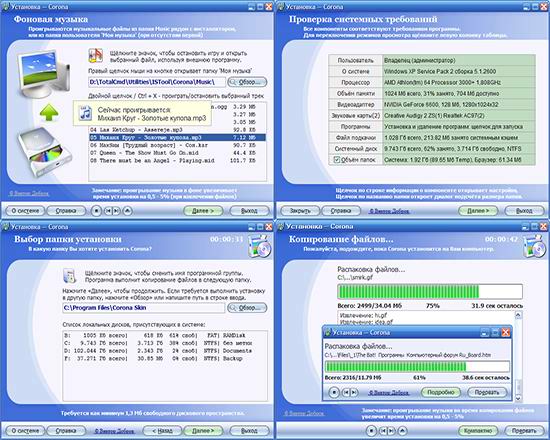This screenshot has width=550, height=440.
Task: Click the Подробно button
Action: 441,392
